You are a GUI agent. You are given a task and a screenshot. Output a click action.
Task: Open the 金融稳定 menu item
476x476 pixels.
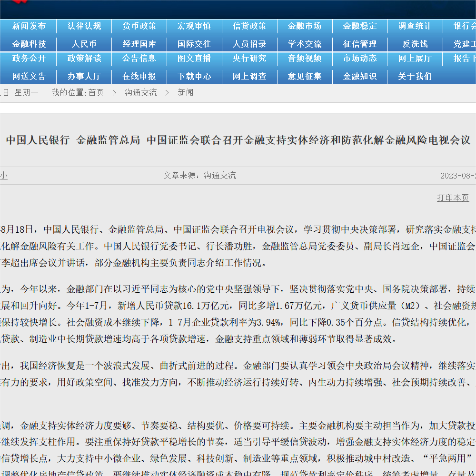(x=360, y=26)
